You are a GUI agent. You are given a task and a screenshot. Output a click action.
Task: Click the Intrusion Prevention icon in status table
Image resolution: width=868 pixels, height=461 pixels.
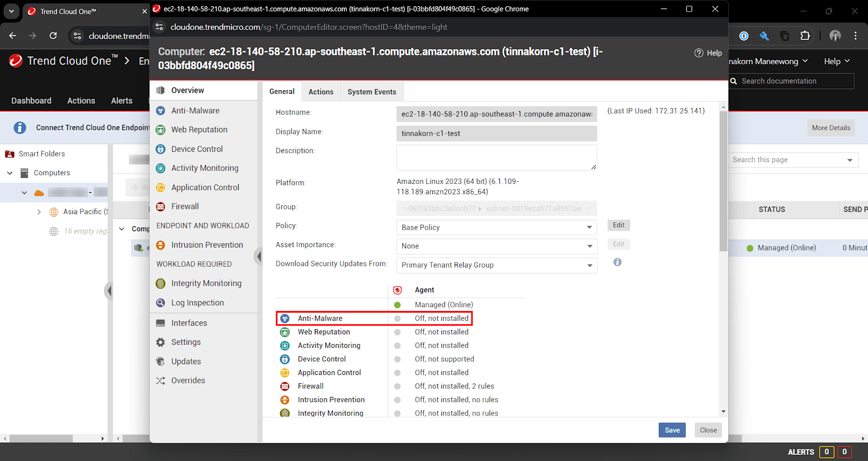coord(285,400)
